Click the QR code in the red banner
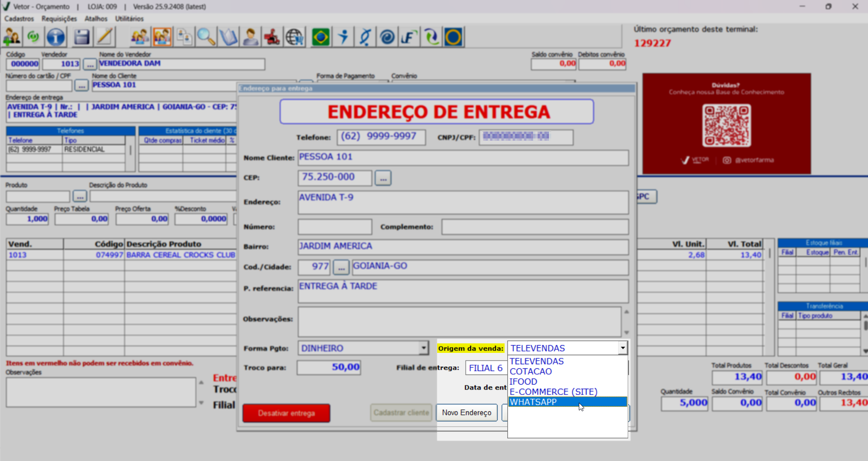 click(726, 125)
